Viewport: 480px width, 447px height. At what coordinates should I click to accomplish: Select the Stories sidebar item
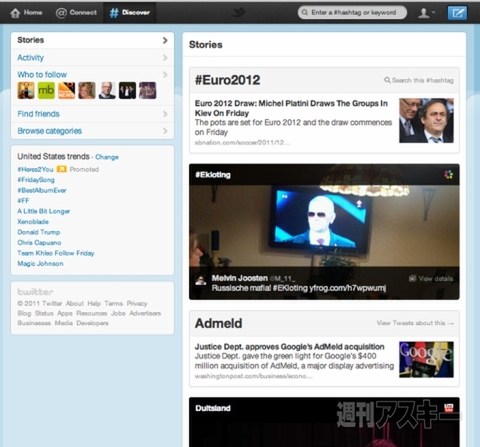pyautogui.click(x=92, y=40)
